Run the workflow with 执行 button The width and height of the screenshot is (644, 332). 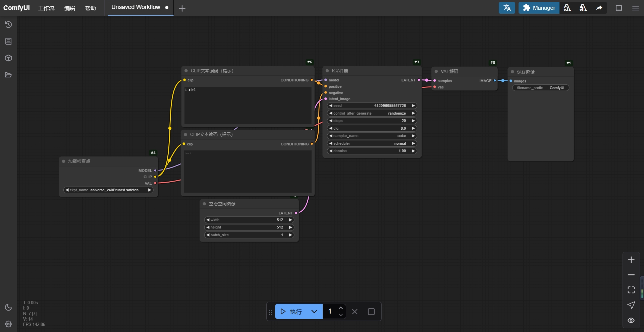click(x=290, y=312)
